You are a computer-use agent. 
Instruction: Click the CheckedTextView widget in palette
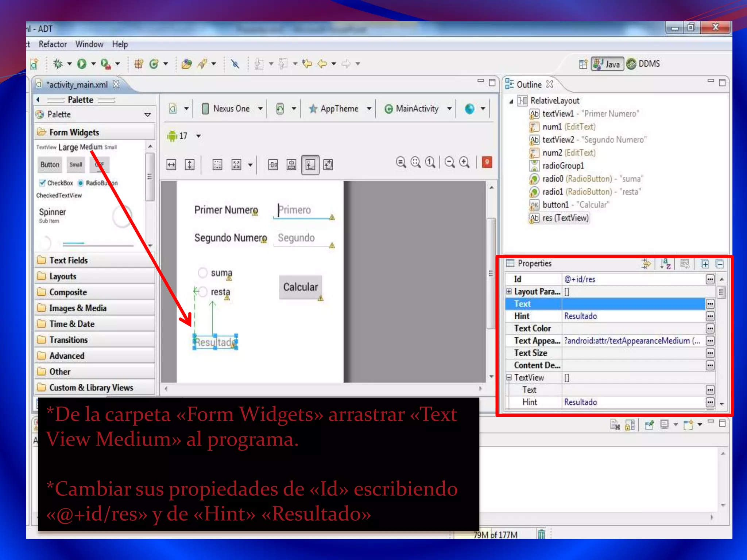pos(59,195)
